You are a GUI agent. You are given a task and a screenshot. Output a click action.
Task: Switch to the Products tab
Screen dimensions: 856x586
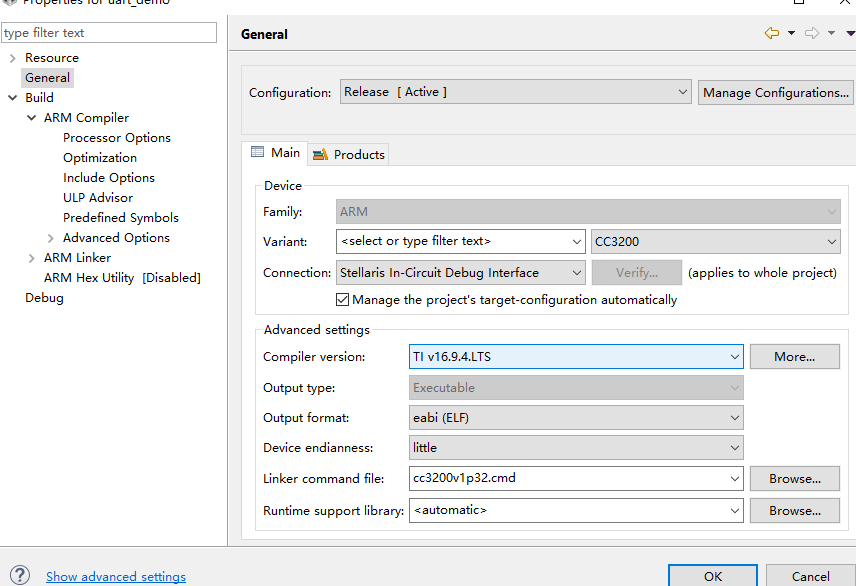(x=348, y=155)
